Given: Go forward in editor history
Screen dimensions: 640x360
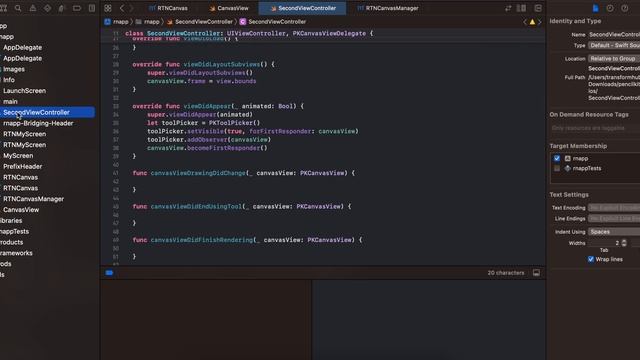Looking at the screenshot, I should 131,8.
